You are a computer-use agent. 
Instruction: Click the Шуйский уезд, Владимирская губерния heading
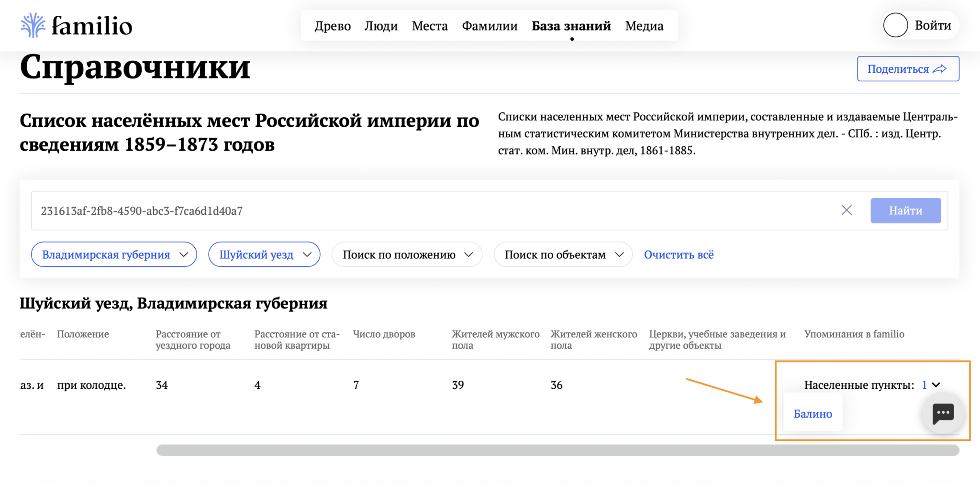(174, 303)
